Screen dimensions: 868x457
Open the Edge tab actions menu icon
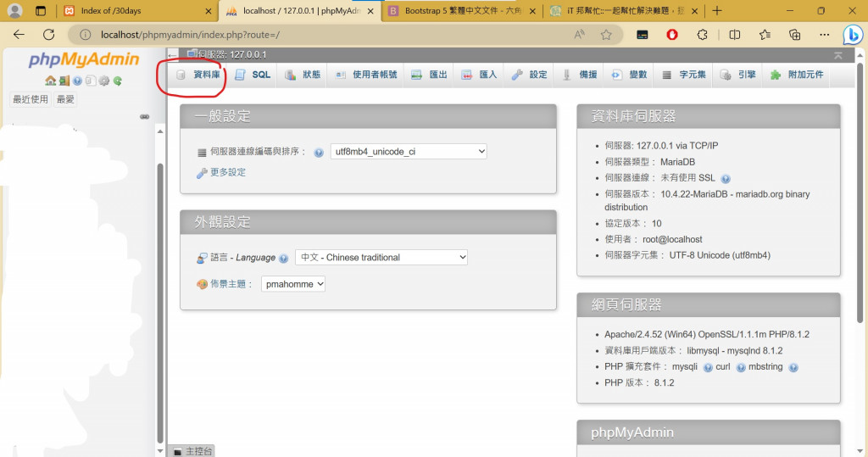pos(41,11)
